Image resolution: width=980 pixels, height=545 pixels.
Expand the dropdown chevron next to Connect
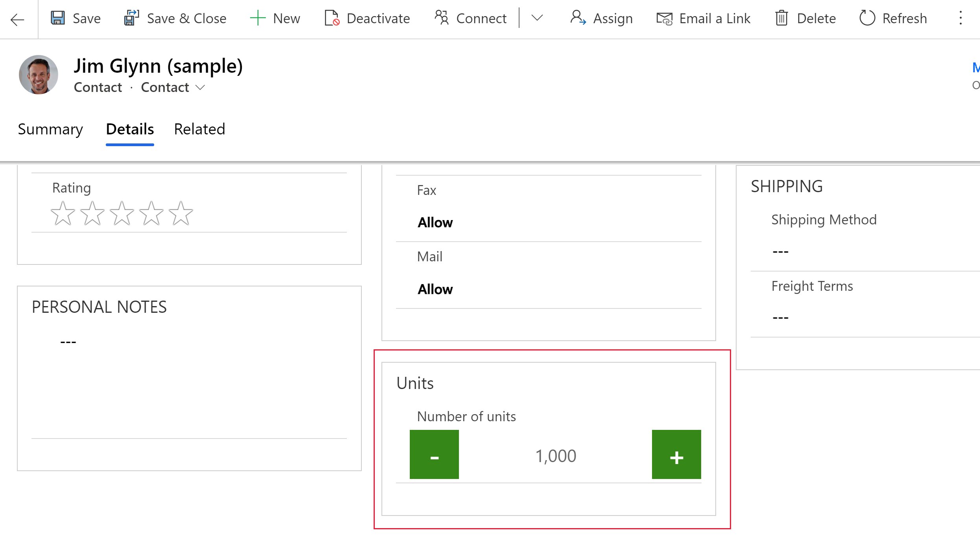pos(537,18)
